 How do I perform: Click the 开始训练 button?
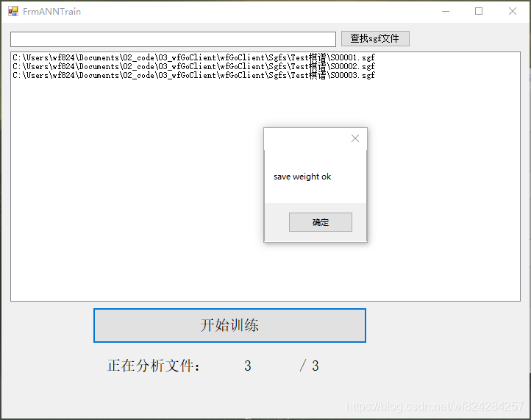[229, 326]
